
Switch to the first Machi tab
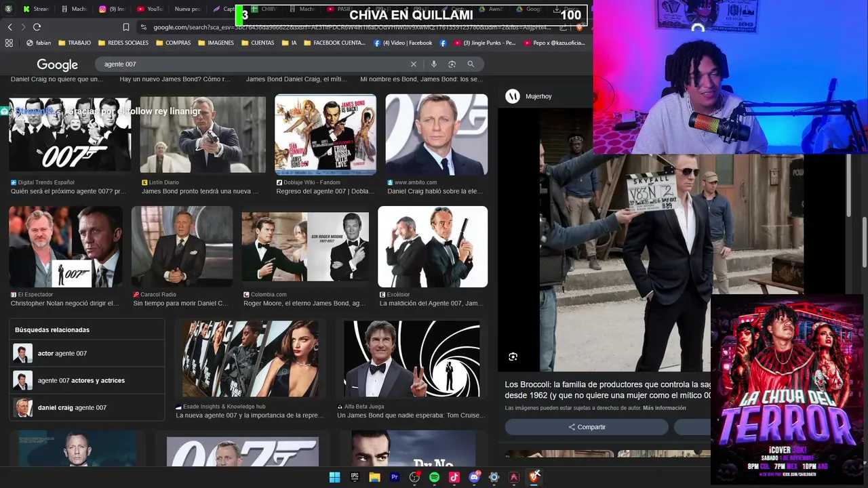[73, 9]
